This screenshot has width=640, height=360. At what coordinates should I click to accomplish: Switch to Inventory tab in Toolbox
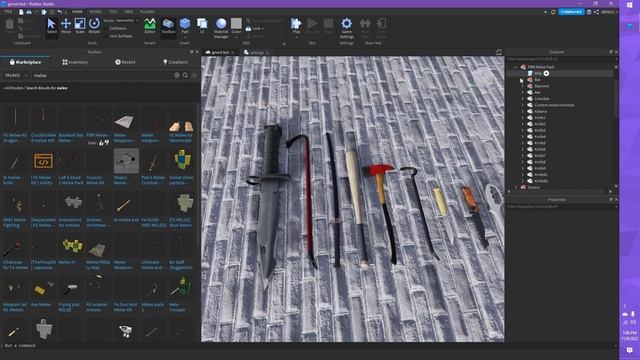[x=75, y=62]
